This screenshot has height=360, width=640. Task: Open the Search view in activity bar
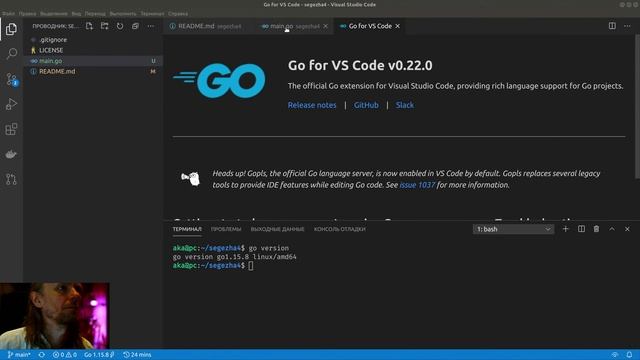11,53
